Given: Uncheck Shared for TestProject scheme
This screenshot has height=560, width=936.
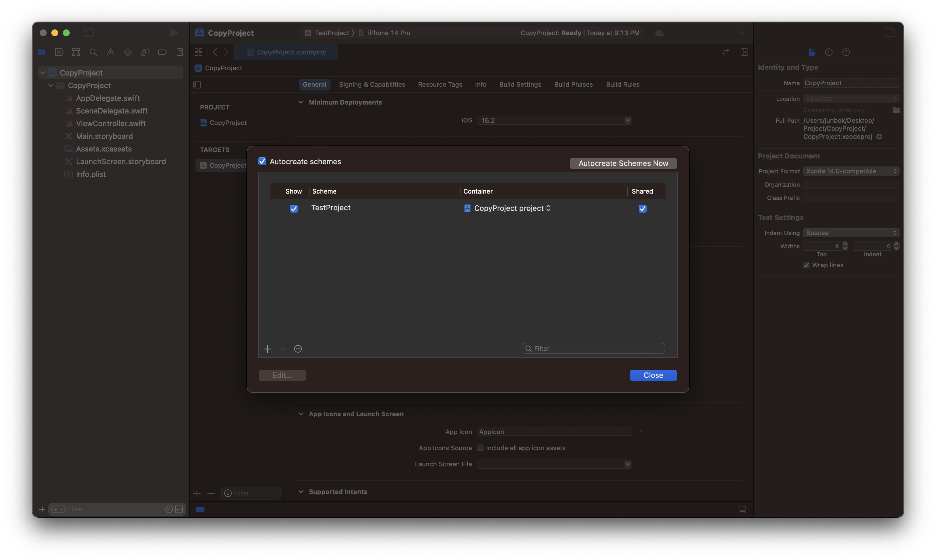Looking at the screenshot, I should (x=642, y=209).
